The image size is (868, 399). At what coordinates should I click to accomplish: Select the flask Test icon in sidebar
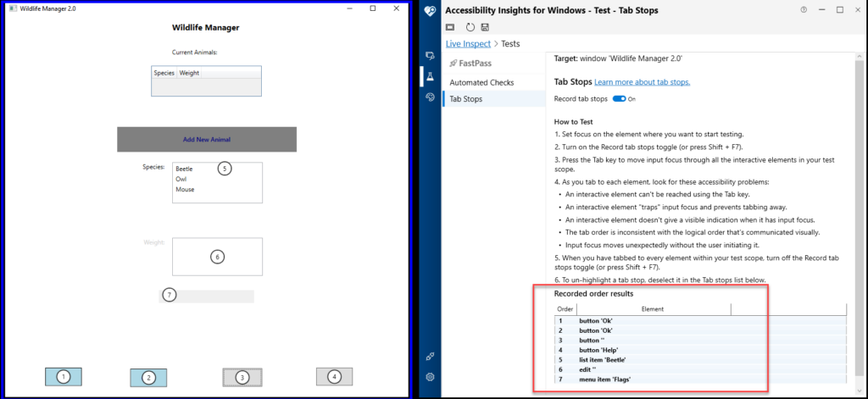pyautogui.click(x=430, y=75)
